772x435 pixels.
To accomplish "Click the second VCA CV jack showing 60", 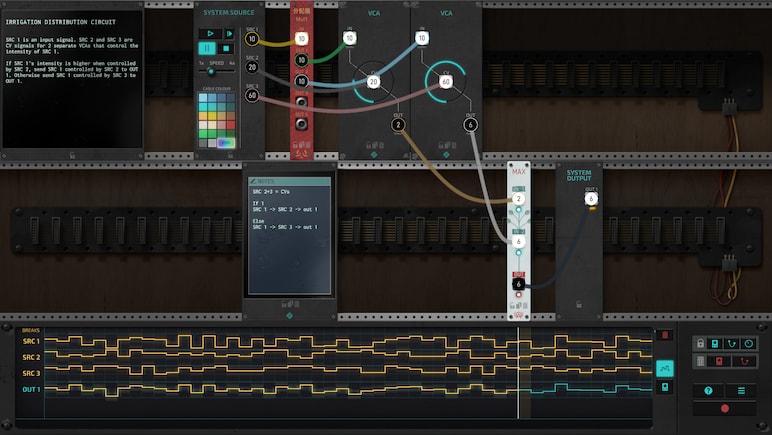I will [446, 82].
